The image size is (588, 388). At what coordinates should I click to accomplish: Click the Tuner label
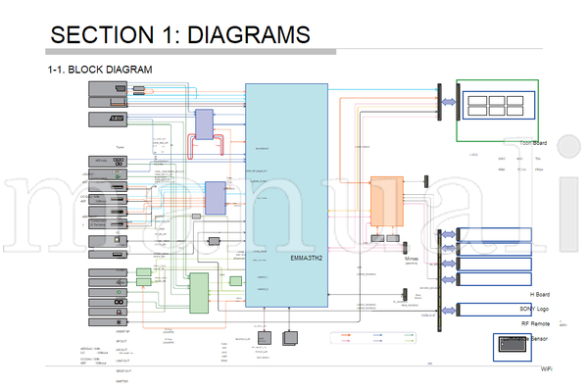pos(120,147)
